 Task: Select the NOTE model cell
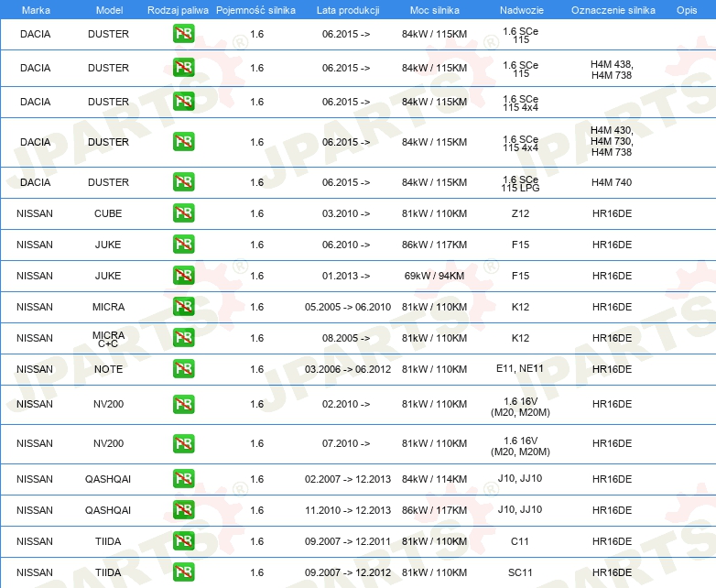pos(108,369)
